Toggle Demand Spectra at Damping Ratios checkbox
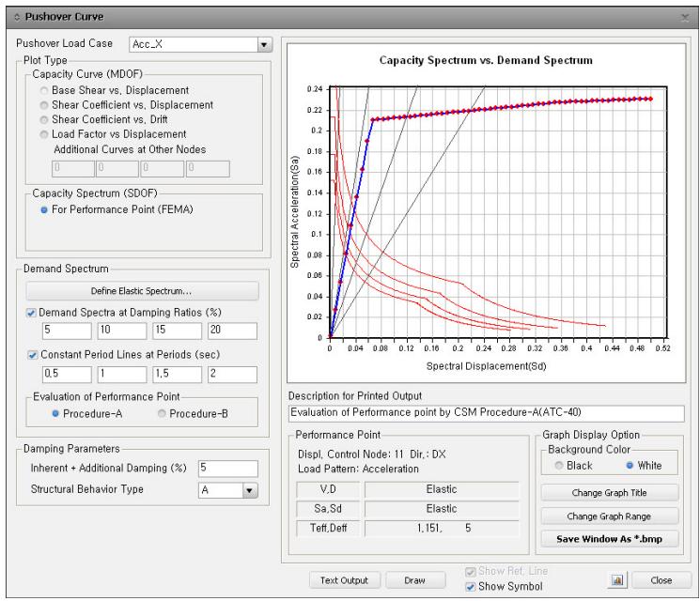 pyautogui.click(x=31, y=313)
